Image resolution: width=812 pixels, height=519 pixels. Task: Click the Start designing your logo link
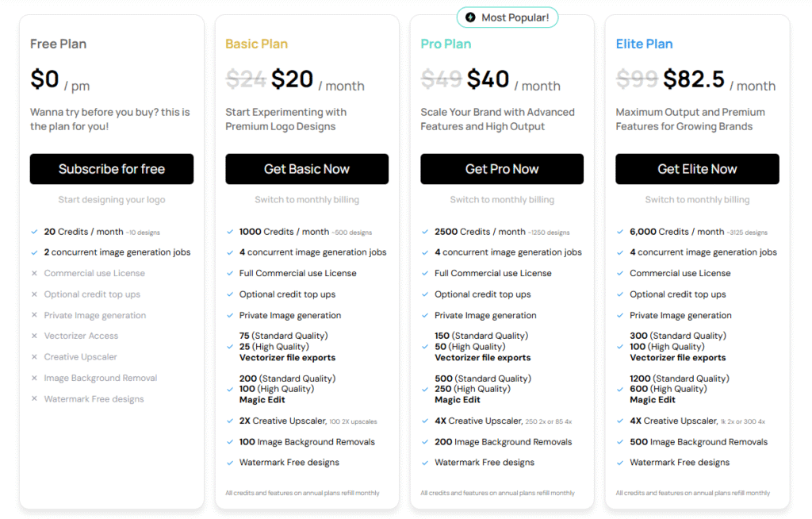click(x=112, y=200)
